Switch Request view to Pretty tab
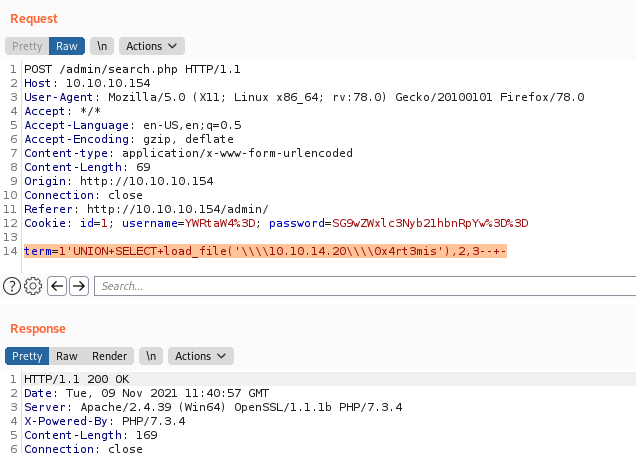This screenshot has width=636, height=453. tap(27, 46)
